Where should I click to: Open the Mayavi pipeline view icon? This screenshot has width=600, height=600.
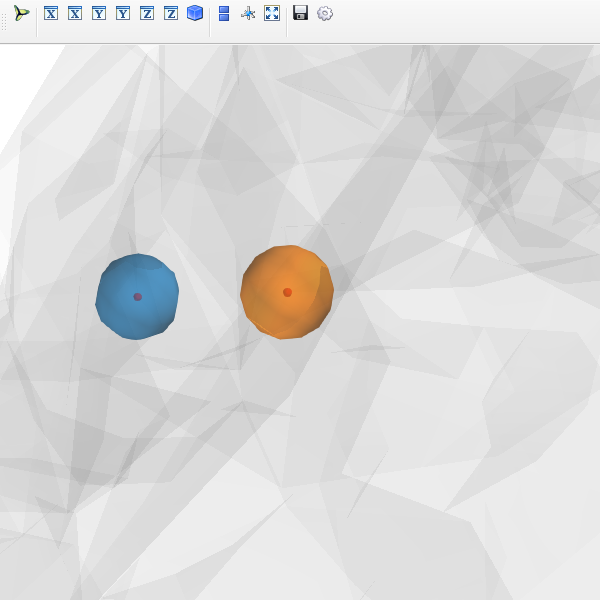click(21, 13)
